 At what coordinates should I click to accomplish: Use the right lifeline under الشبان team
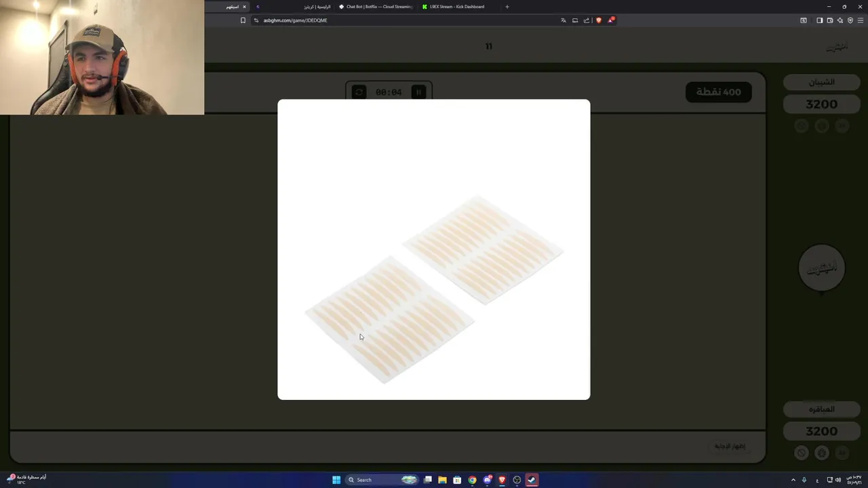842,126
